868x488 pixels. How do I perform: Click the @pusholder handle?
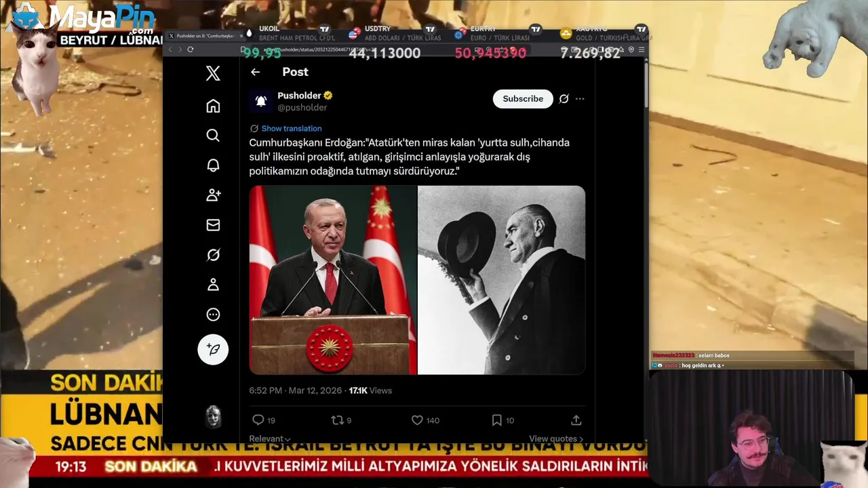pos(302,107)
